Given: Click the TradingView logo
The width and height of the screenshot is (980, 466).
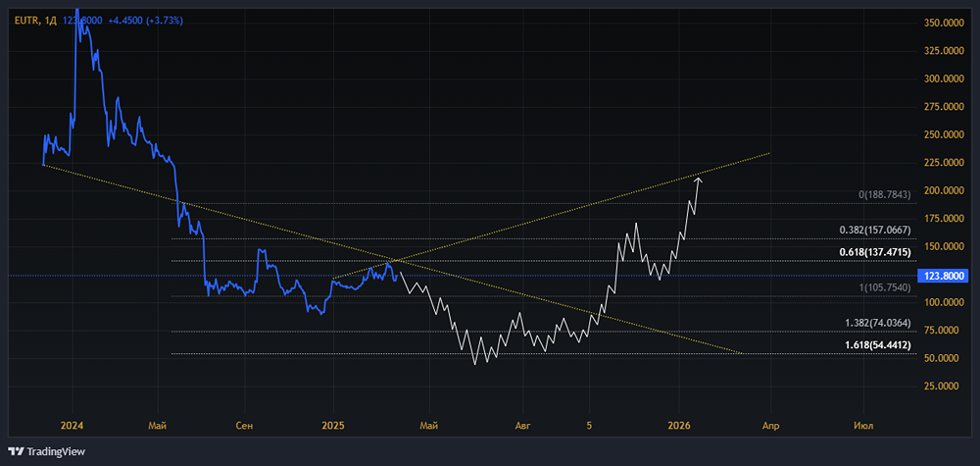Looking at the screenshot, I should click(46, 451).
